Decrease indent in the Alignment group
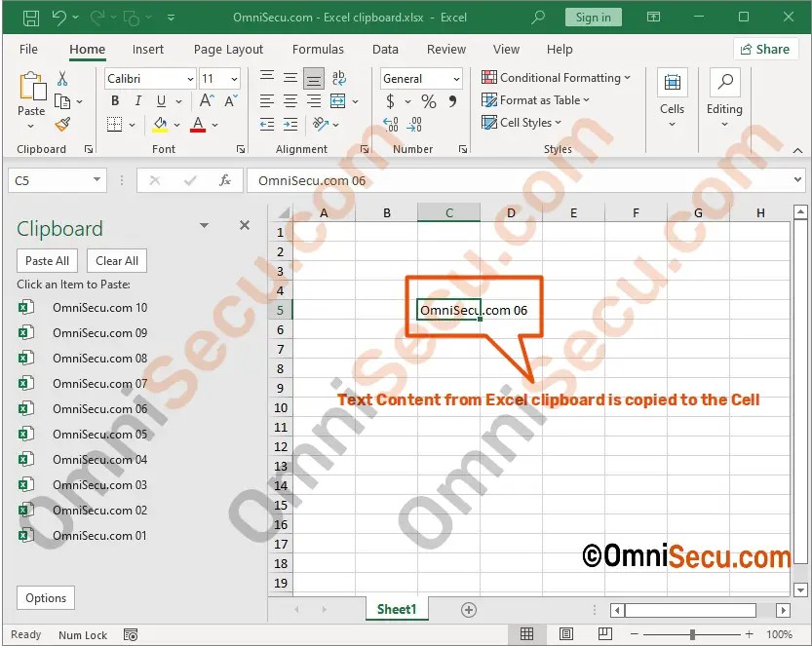Viewport: 812px width, 646px height. [x=267, y=125]
